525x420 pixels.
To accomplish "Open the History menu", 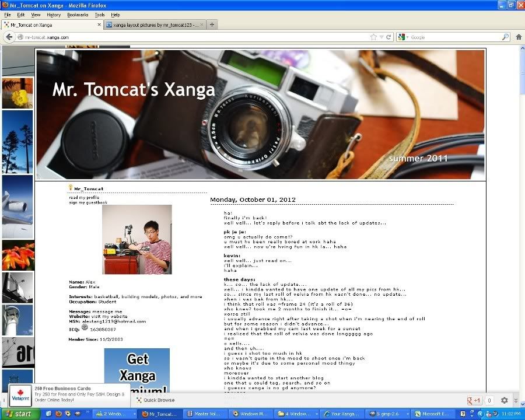I will [54, 15].
